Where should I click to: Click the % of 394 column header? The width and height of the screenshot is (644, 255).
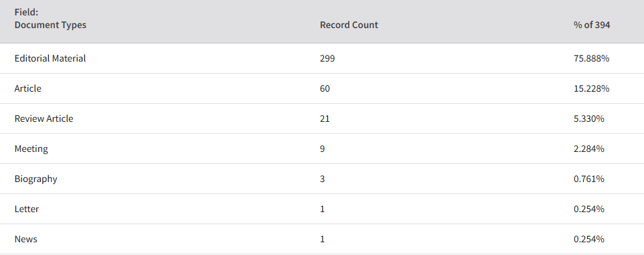coord(591,25)
